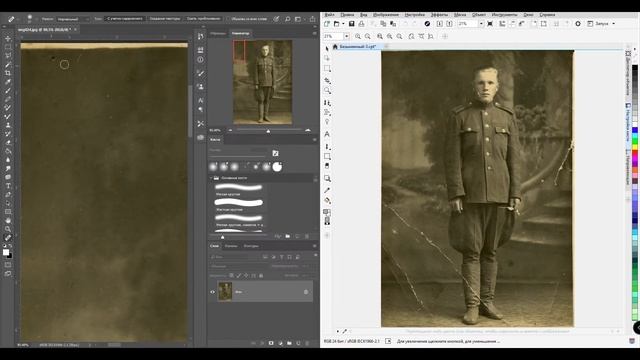Select the Rectangular Marquee tool in Photoshop

(8, 47)
